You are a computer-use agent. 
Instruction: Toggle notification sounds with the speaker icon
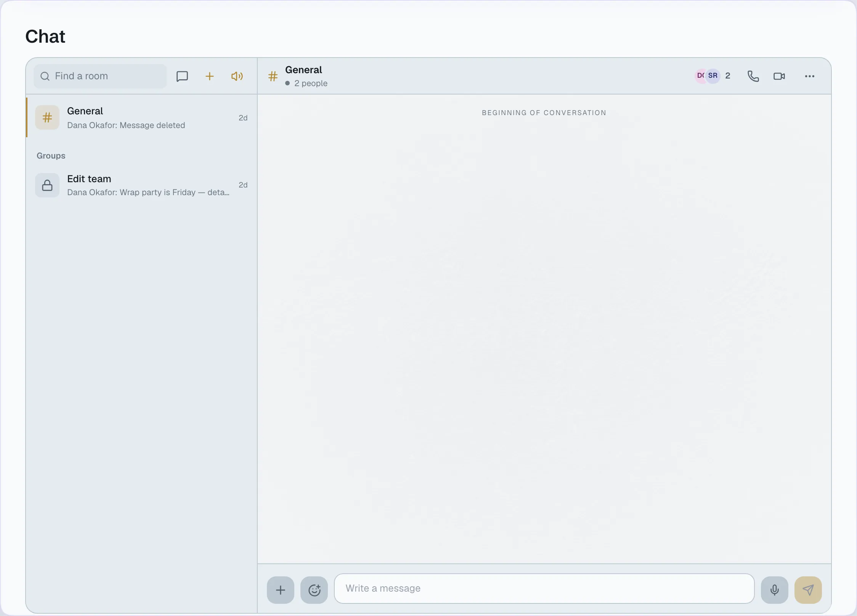tap(237, 76)
